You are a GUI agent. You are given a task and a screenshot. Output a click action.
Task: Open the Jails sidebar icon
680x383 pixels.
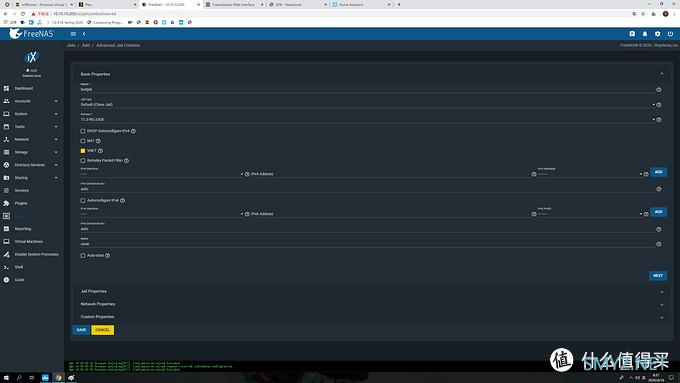pyautogui.click(x=7, y=216)
